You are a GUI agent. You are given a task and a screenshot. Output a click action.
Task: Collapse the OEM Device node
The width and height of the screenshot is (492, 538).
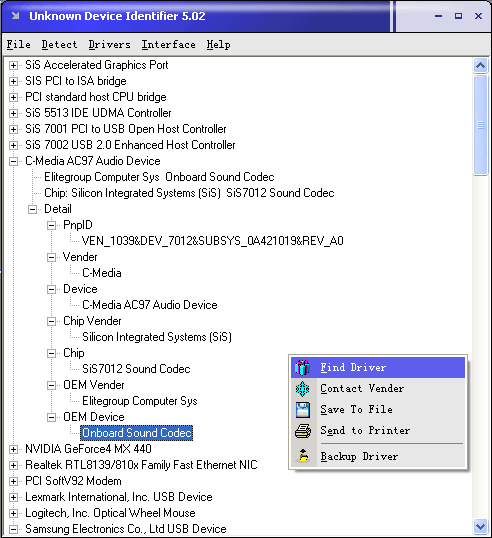51,417
